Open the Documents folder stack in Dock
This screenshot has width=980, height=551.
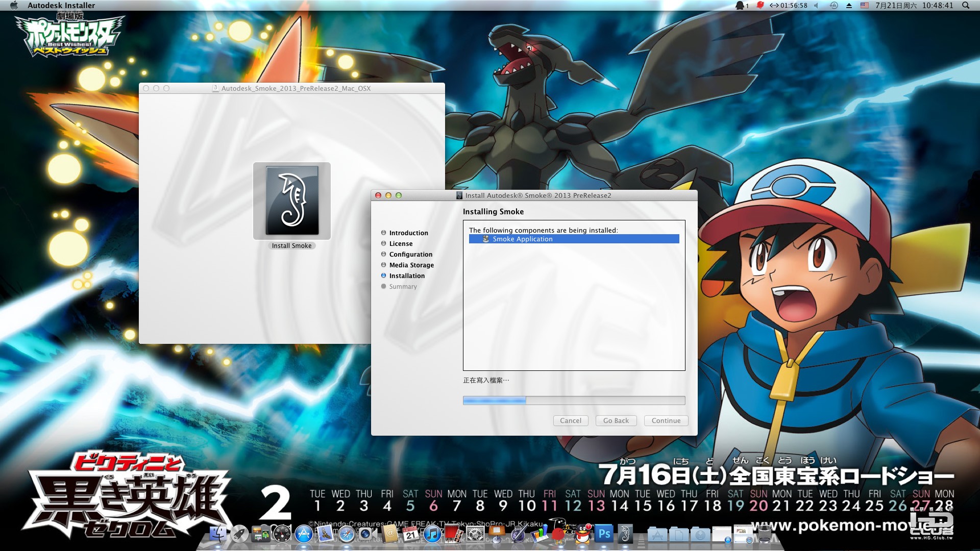click(679, 534)
